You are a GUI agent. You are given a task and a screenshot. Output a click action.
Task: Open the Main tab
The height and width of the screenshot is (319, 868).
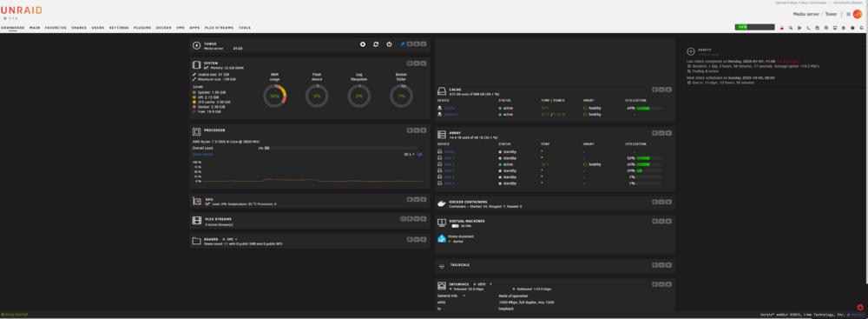point(35,28)
